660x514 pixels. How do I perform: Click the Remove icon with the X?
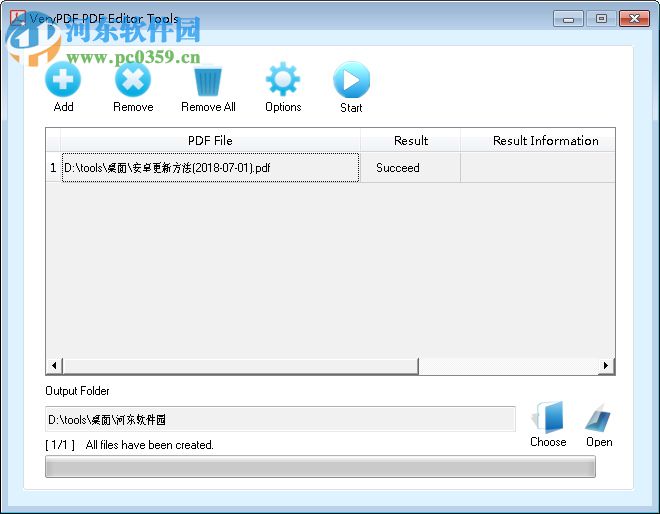(133, 79)
